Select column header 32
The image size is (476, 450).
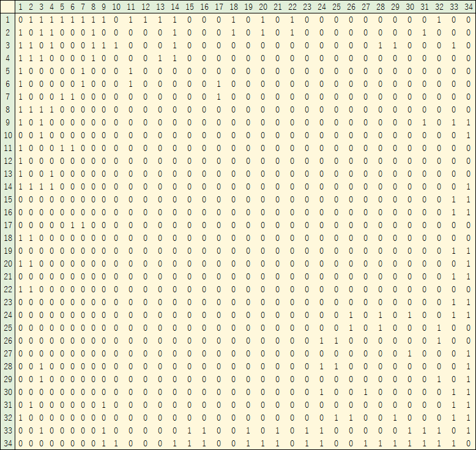(x=439, y=7)
